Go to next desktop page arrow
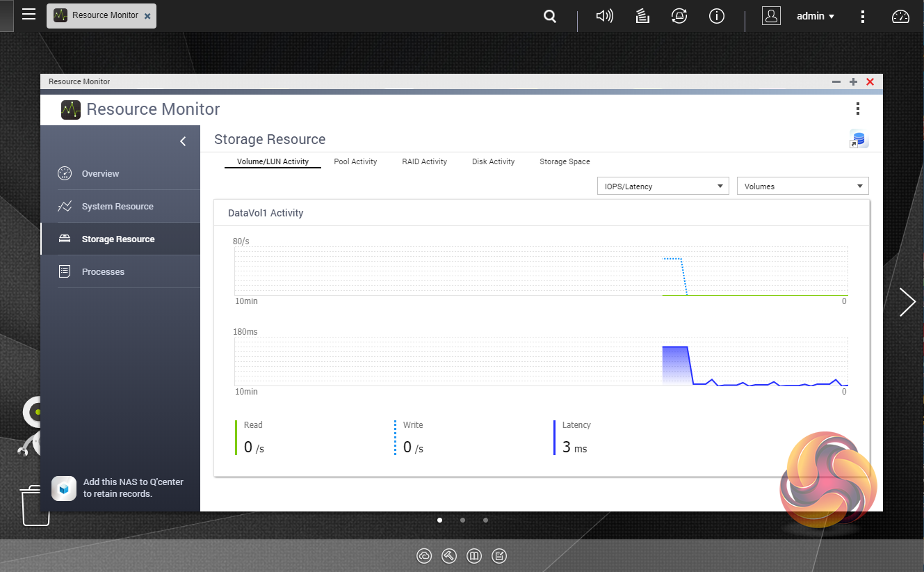The image size is (924, 572). coord(907,302)
